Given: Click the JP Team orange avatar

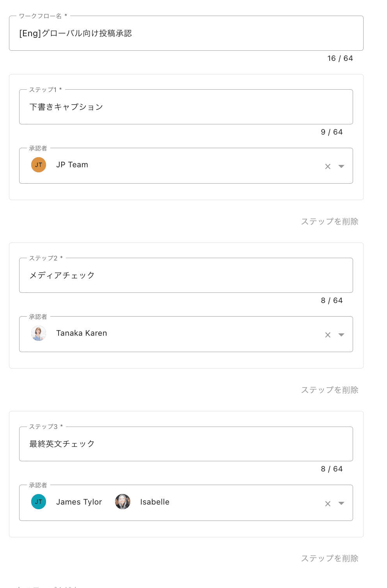Looking at the screenshot, I should [x=39, y=165].
